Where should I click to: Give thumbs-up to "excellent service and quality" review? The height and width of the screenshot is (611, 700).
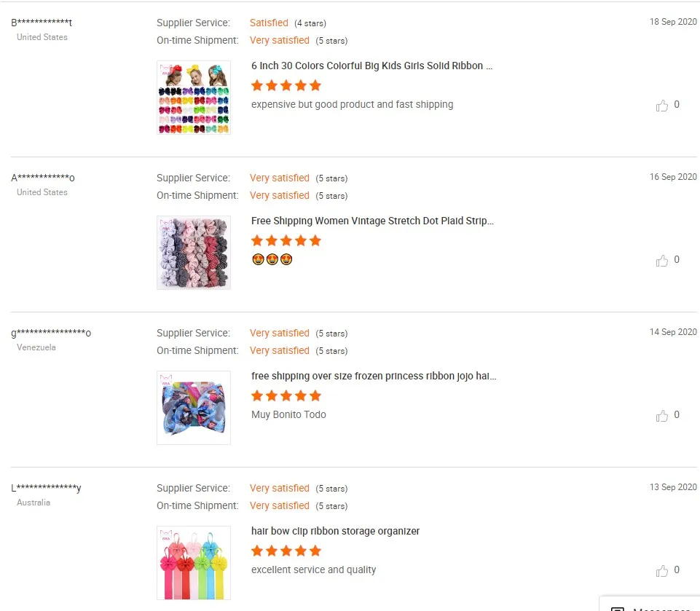(662, 571)
